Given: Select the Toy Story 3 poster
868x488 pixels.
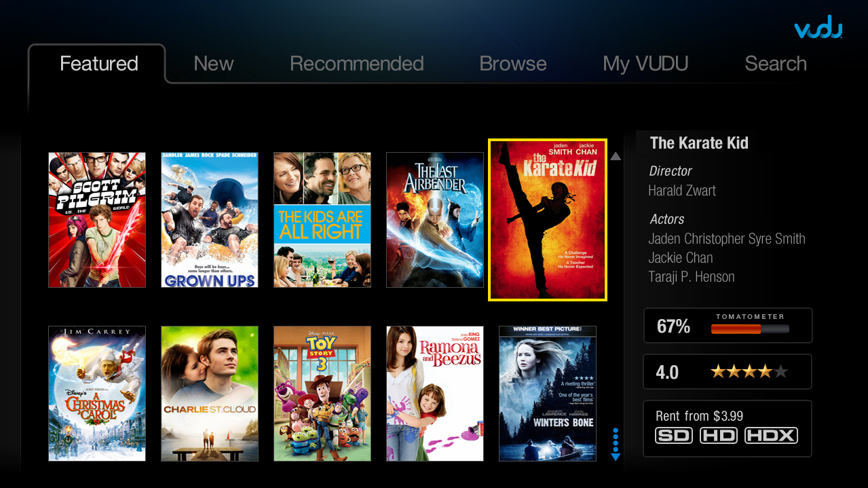Looking at the screenshot, I should pyautogui.click(x=322, y=394).
